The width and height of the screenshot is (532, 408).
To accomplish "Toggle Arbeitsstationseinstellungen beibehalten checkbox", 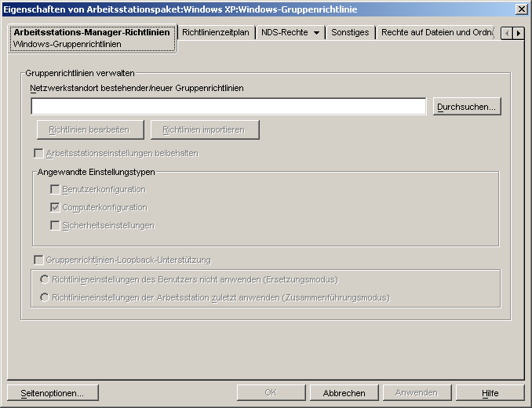I will pos(38,153).
